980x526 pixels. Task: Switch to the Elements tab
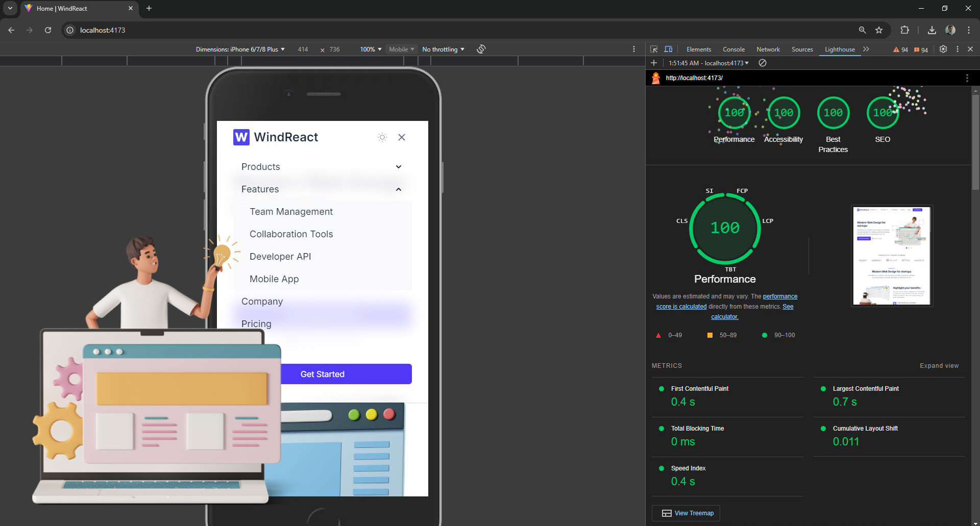coord(699,49)
